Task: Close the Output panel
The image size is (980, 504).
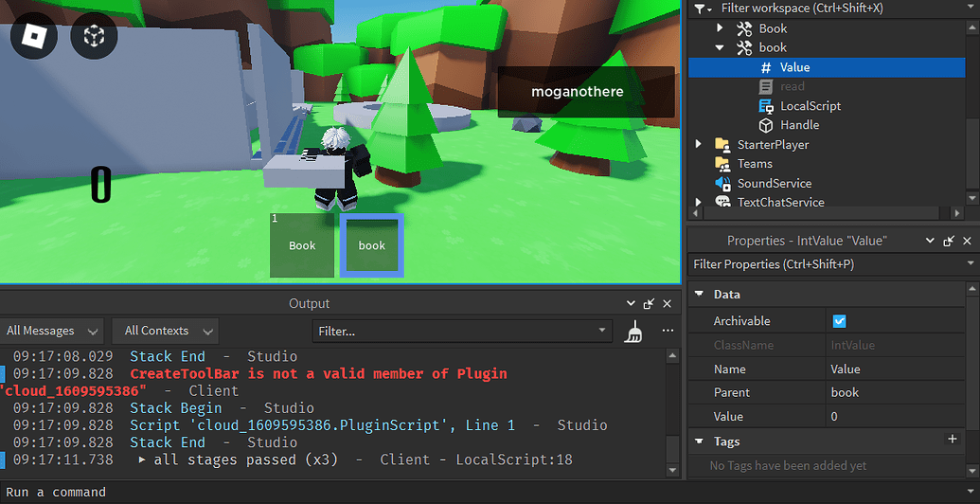Action: tap(667, 304)
